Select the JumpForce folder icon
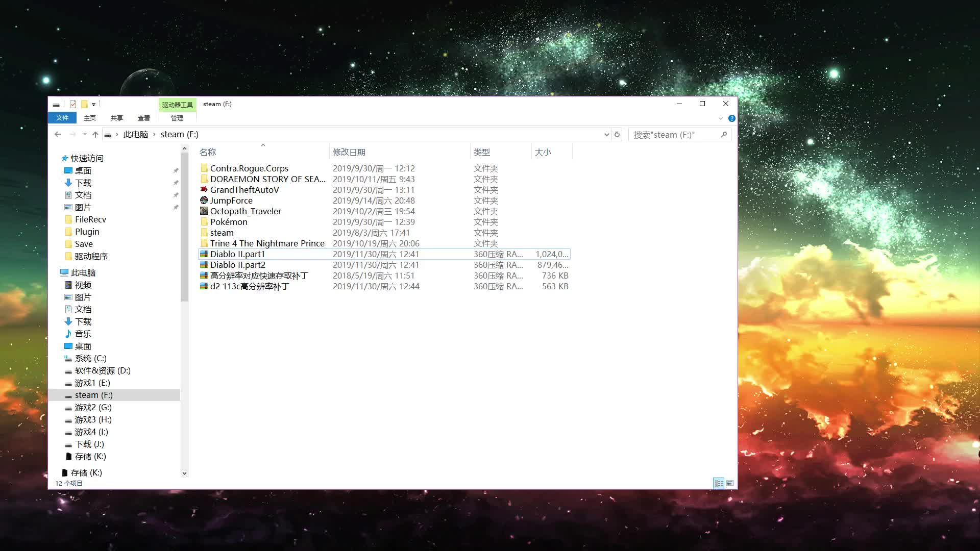Image resolution: width=980 pixels, height=551 pixels. (x=204, y=201)
